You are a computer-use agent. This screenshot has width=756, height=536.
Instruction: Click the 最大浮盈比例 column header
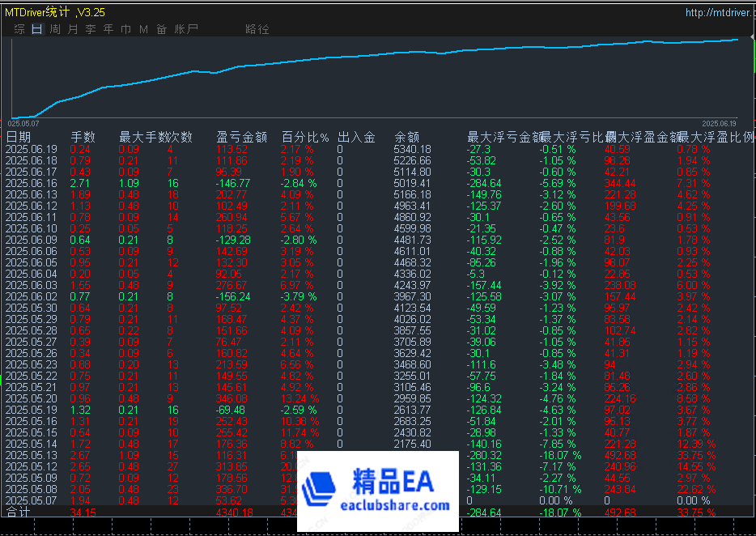click(717, 138)
